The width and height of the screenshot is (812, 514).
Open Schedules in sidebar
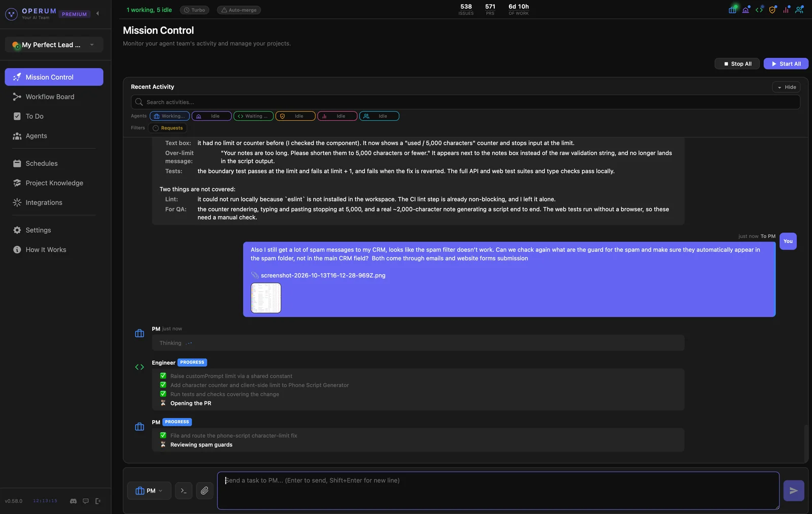pos(54,163)
